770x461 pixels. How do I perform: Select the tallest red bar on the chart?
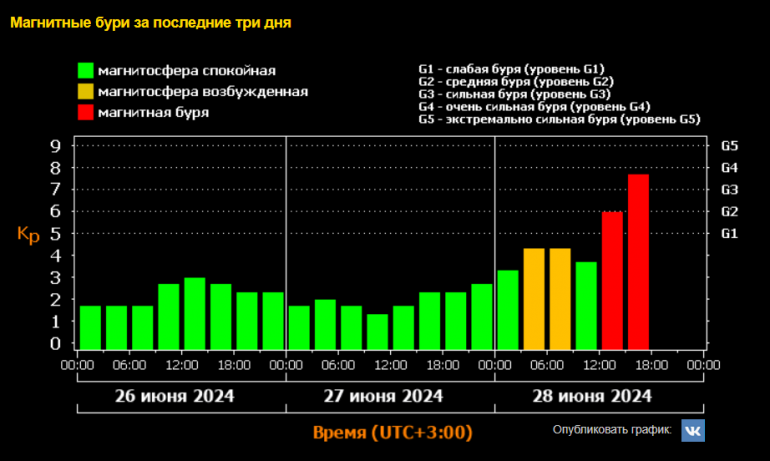click(x=638, y=260)
